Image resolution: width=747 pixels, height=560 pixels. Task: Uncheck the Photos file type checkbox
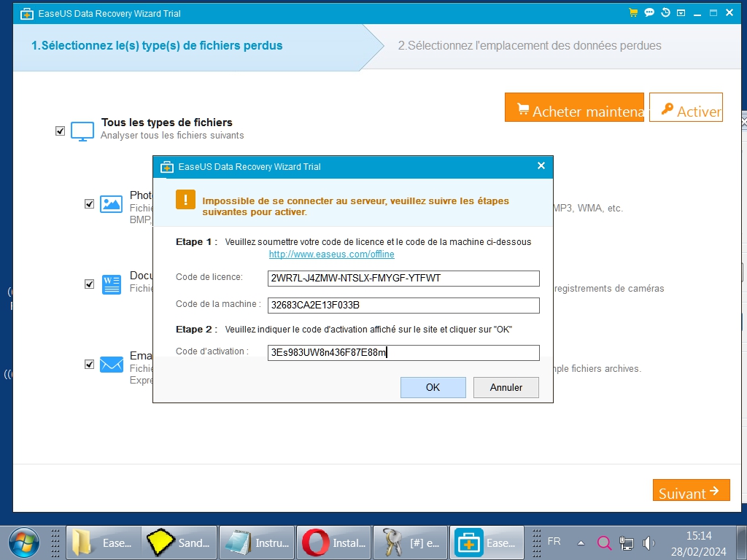89,204
